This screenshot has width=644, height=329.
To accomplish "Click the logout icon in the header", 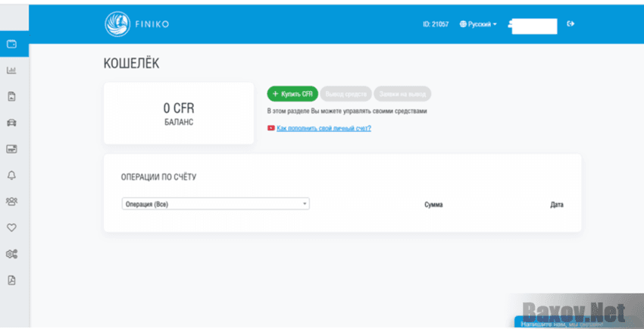I will coord(571,23).
